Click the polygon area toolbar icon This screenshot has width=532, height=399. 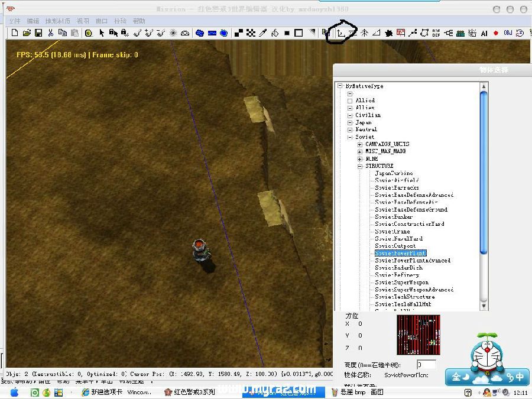pos(424,33)
